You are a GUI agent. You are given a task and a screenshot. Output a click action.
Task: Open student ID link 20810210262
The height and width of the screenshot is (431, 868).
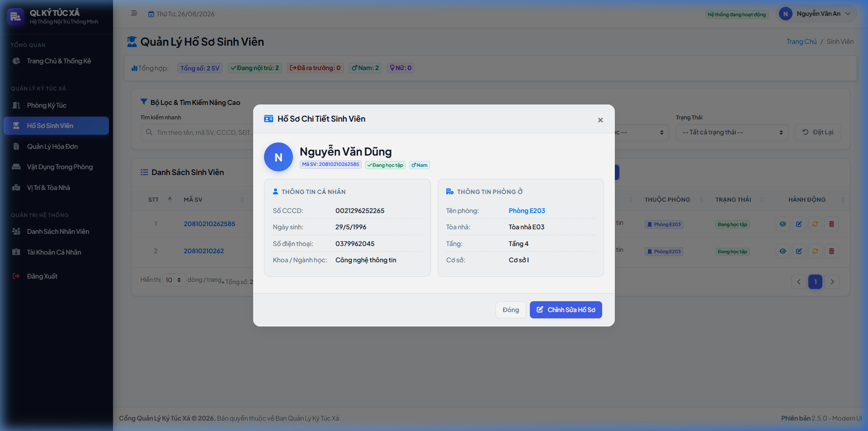pos(203,251)
